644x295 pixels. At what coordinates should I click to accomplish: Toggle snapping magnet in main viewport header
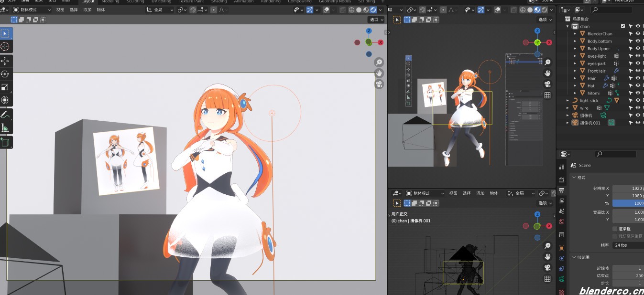click(193, 10)
